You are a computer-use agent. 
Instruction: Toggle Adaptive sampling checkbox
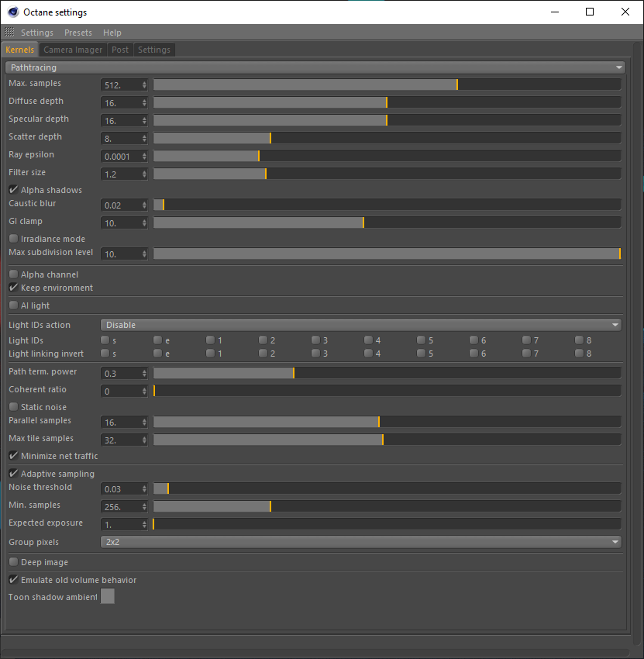tap(13, 473)
